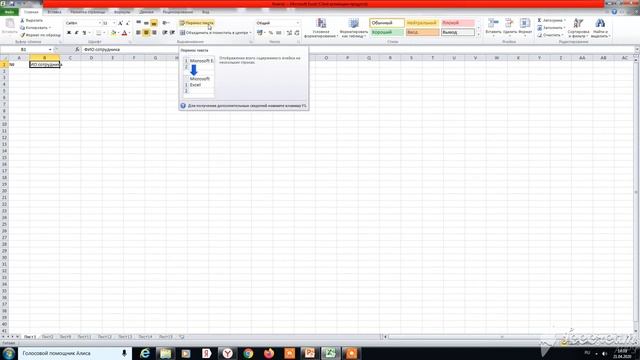This screenshot has height=360, width=640.
Task: Decrease the font size with the smaller A icon
Action: 128,23
